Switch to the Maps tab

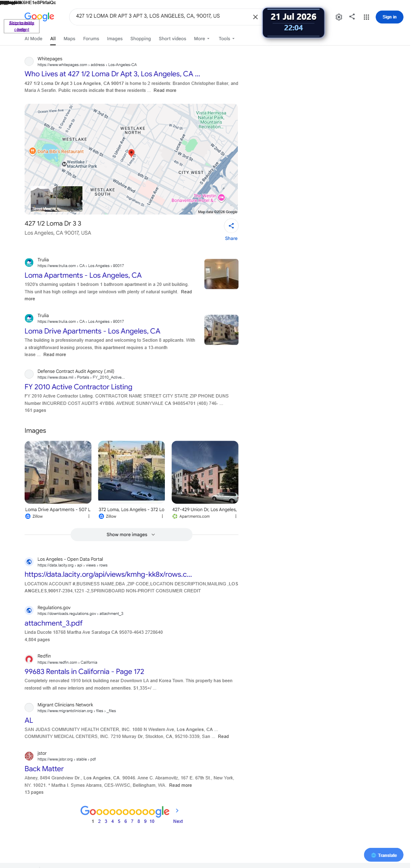pyautogui.click(x=69, y=39)
